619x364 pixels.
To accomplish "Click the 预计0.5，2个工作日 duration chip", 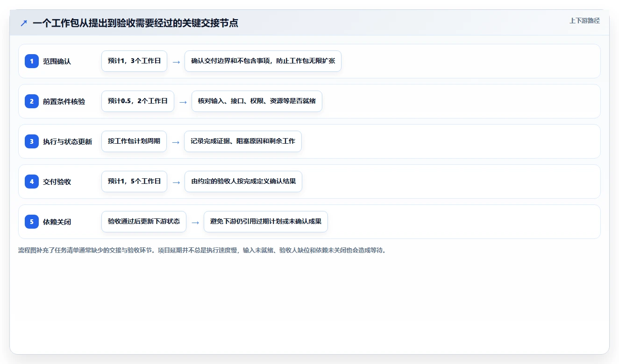I will click(138, 101).
